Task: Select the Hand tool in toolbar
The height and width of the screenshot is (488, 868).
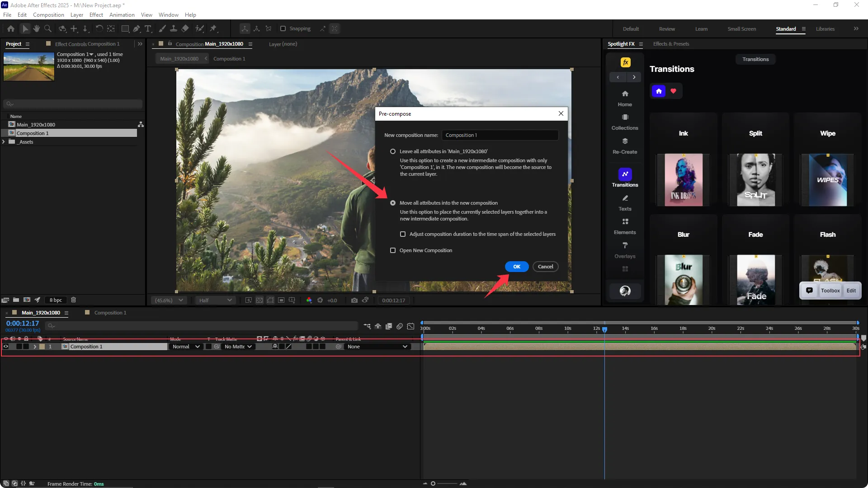Action: click(x=36, y=28)
